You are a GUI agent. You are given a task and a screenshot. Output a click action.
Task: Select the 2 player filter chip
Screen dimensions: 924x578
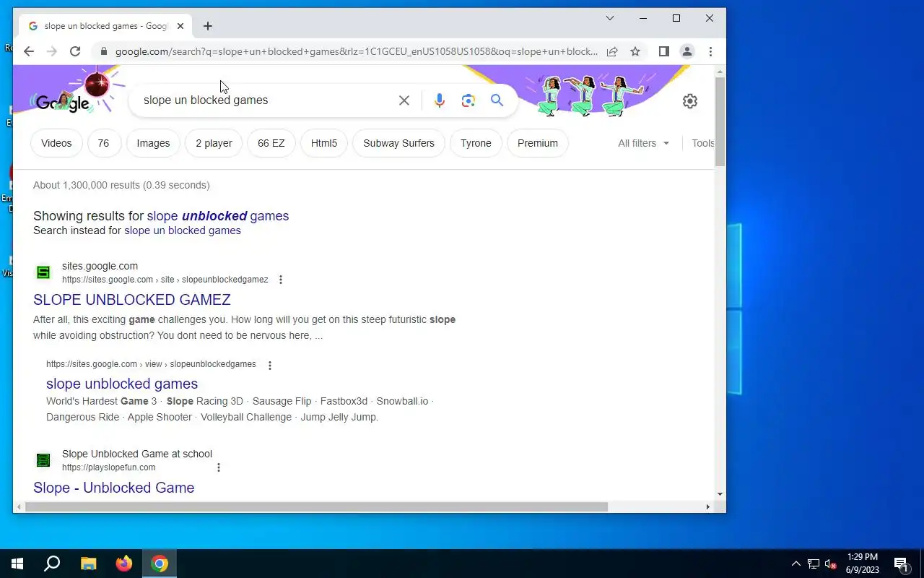tap(214, 143)
